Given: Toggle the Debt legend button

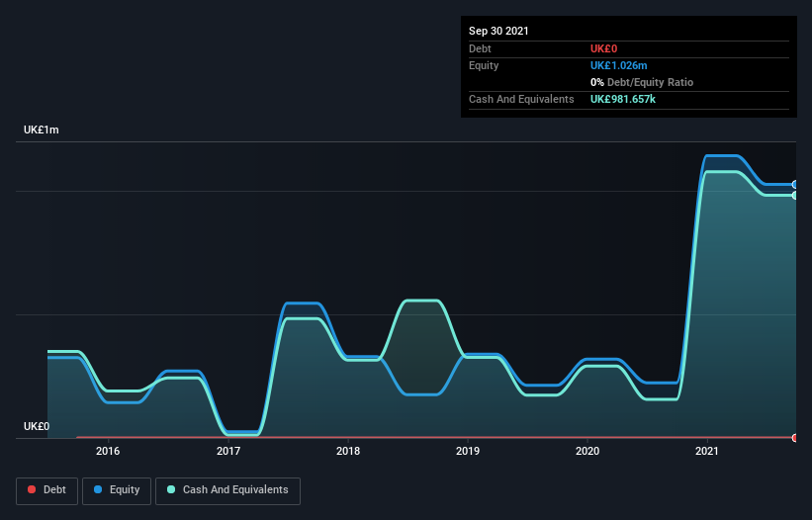Looking at the screenshot, I should click(47, 490).
